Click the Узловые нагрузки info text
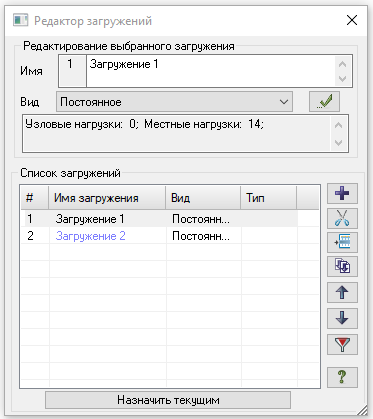The height and width of the screenshot is (419, 373). point(144,124)
